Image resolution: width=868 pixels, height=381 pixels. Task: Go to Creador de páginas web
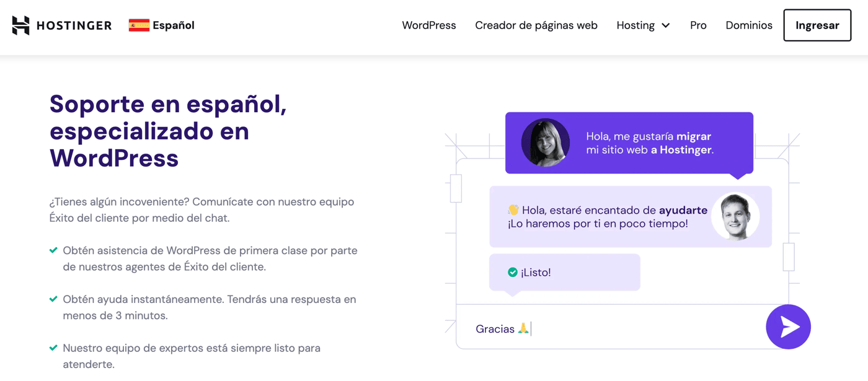pyautogui.click(x=536, y=25)
